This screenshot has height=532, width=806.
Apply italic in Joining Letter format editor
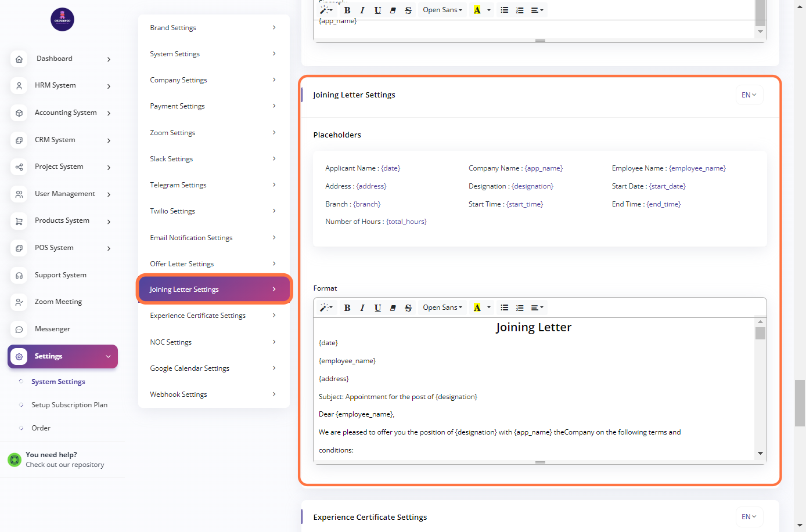[x=362, y=308]
